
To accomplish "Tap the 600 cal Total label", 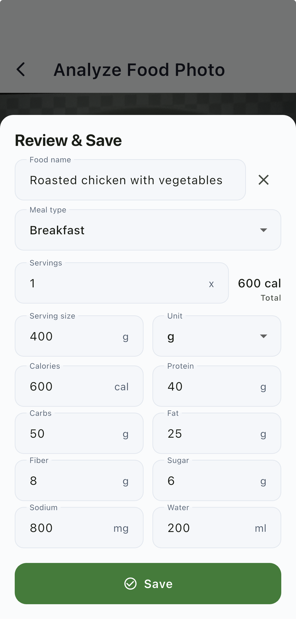I will click(x=259, y=288).
